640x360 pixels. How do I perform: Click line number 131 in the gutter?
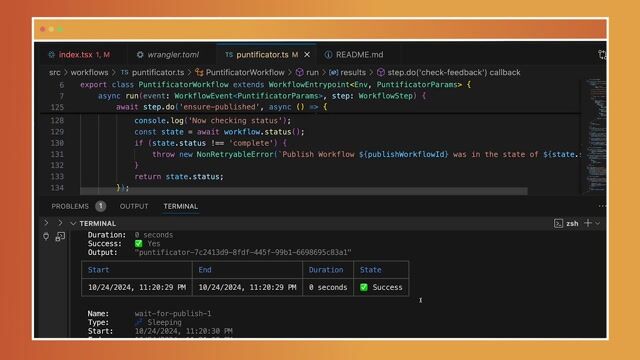(57, 154)
